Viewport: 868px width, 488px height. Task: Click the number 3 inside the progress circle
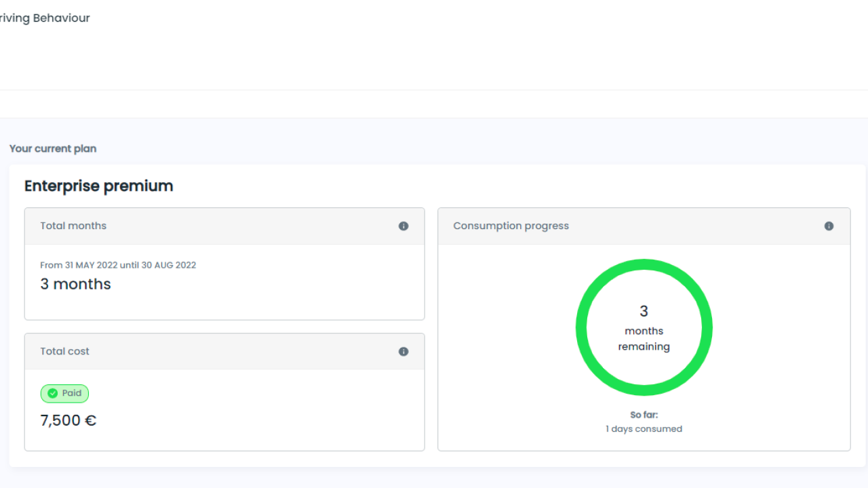[x=644, y=311]
